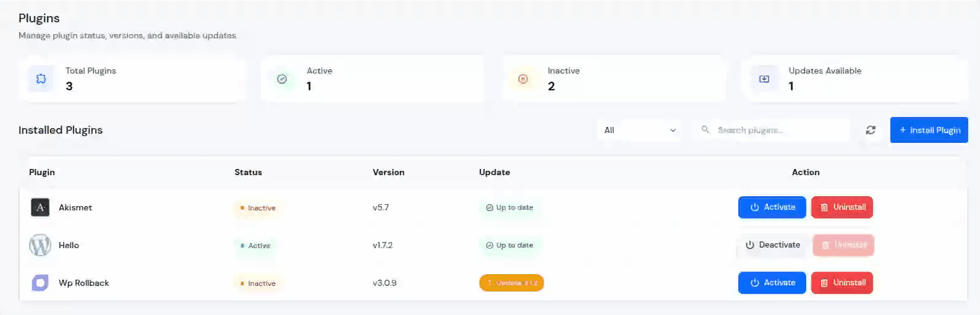
Task: Focus the Search plugins field
Action: click(770, 130)
